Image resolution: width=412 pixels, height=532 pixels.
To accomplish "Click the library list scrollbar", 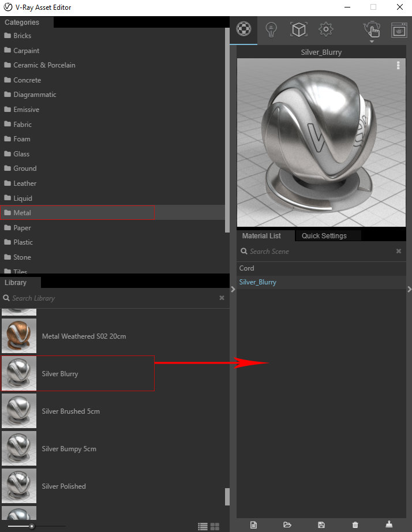I will click(x=227, y=497).
